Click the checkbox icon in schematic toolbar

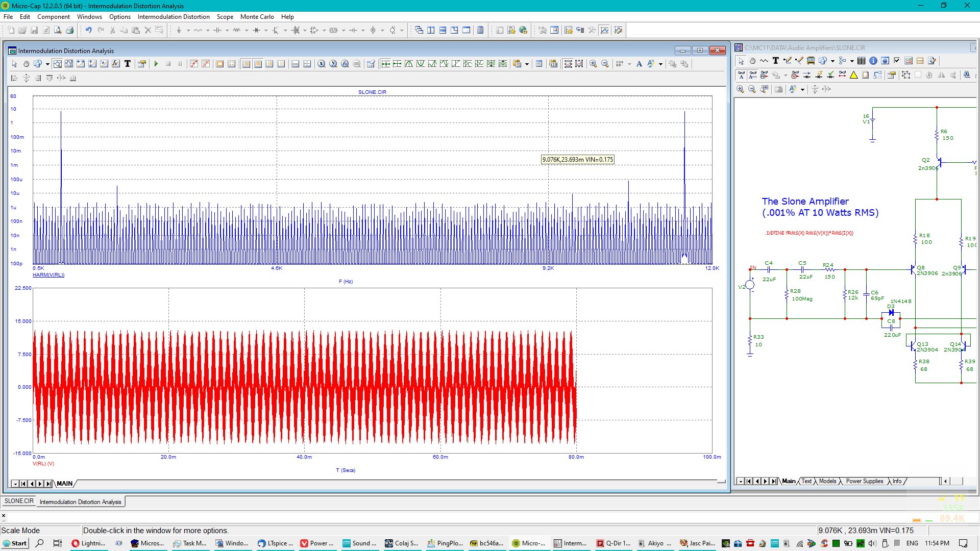pos(897,61)
